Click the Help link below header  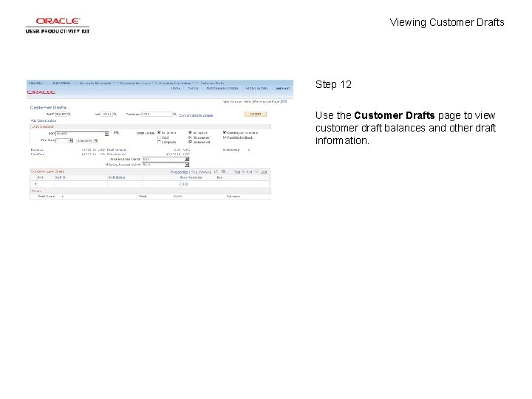click(248, 101)
